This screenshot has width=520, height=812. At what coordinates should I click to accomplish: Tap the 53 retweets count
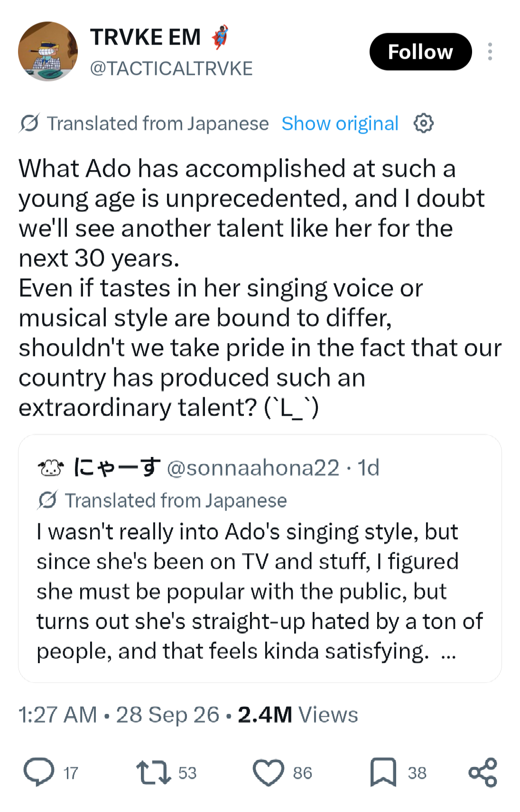coord(187,773)
